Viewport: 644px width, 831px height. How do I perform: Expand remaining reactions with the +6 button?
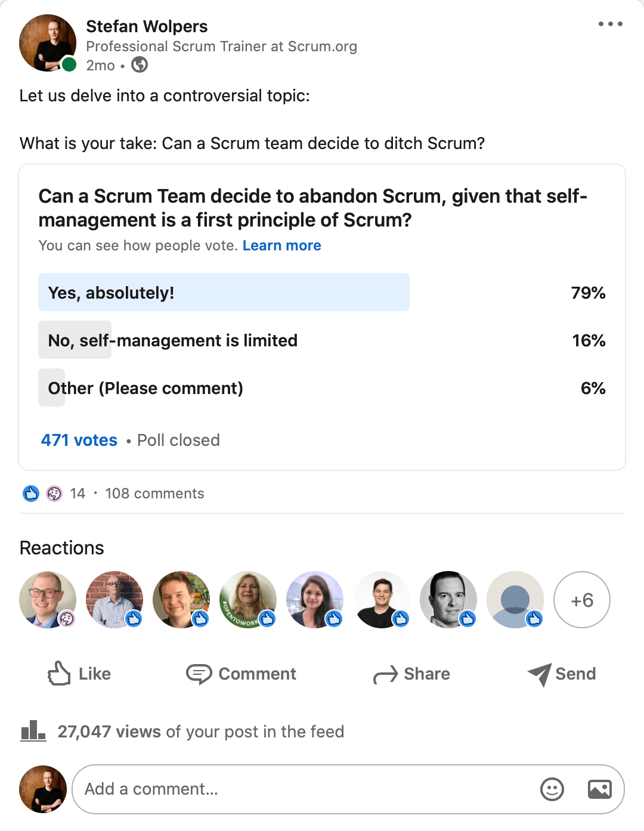coord(581,600)
